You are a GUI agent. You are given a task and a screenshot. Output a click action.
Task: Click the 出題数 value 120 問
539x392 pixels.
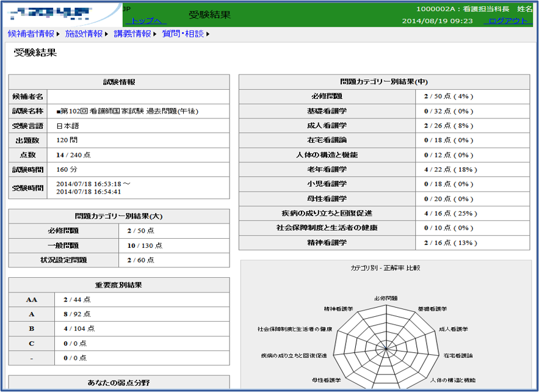click(67, 140)
